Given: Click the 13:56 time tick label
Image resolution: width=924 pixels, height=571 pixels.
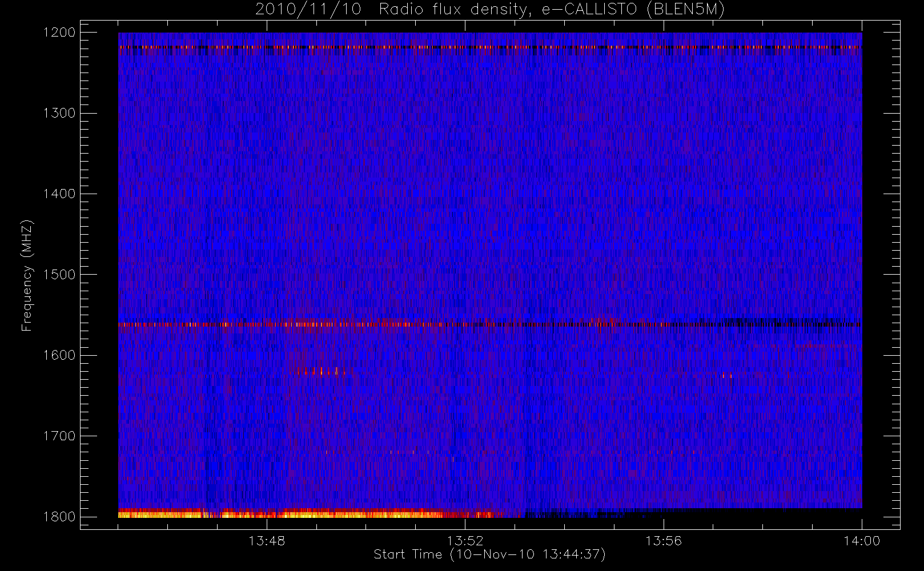Looking at the screenshot, I should click(x=664, y=540).
